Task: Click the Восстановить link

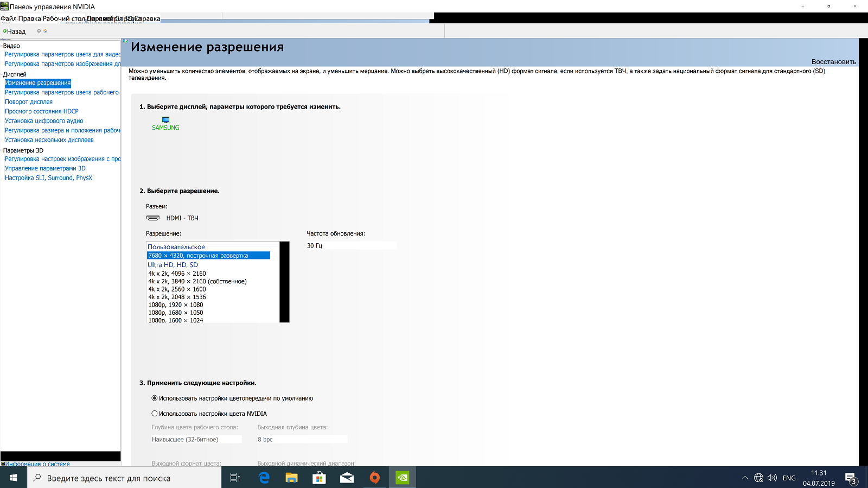Action: [834, 62]
